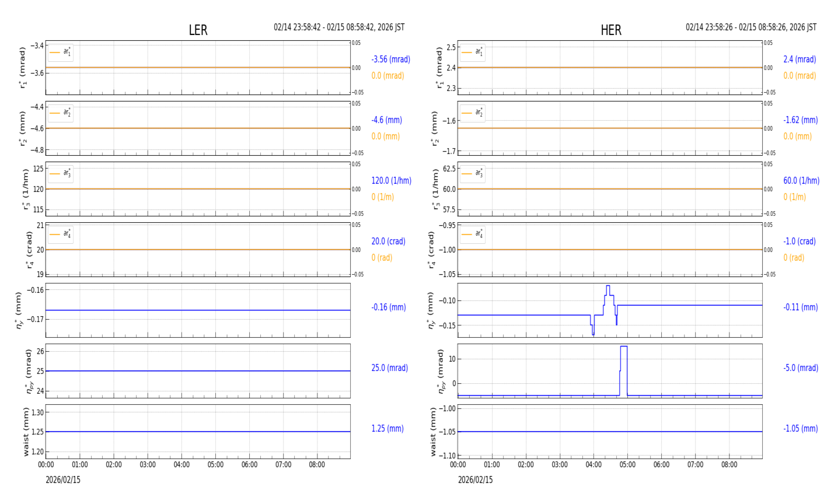This screenshot has width=824, height=504.
Task: Click the LER r1* (mrad) axis label
Action: 23,68
